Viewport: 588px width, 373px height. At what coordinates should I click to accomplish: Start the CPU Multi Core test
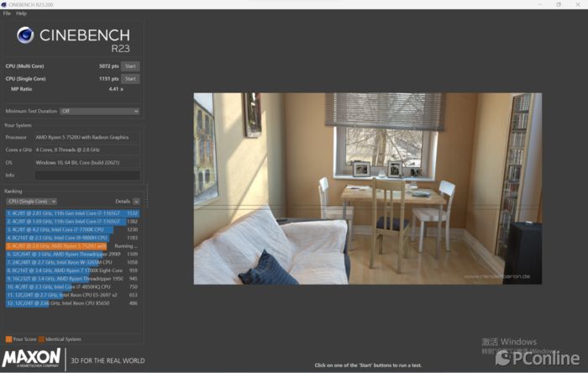point(130,66)
